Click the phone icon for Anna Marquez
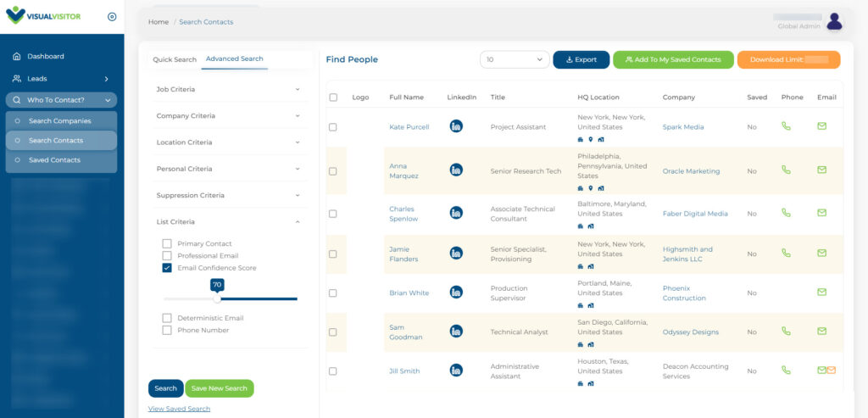This screenshot has height=418, width=868. tap(786, 170)
